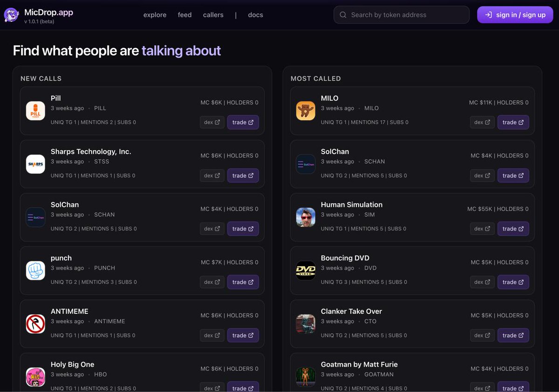Trade the Sharps Technology STSS token
The height and width of the screenshot is (392, 559).
(243, 176)
